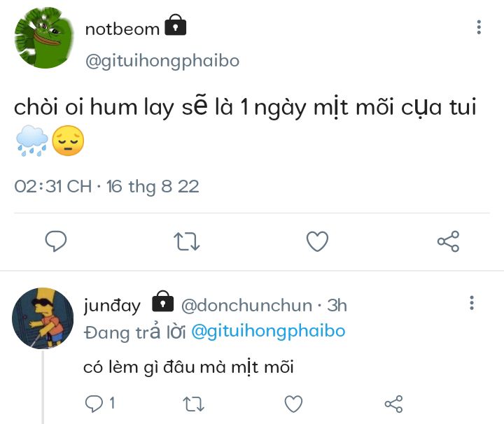
Task: Share notbeom's main tweet
Action: point(448,241)
